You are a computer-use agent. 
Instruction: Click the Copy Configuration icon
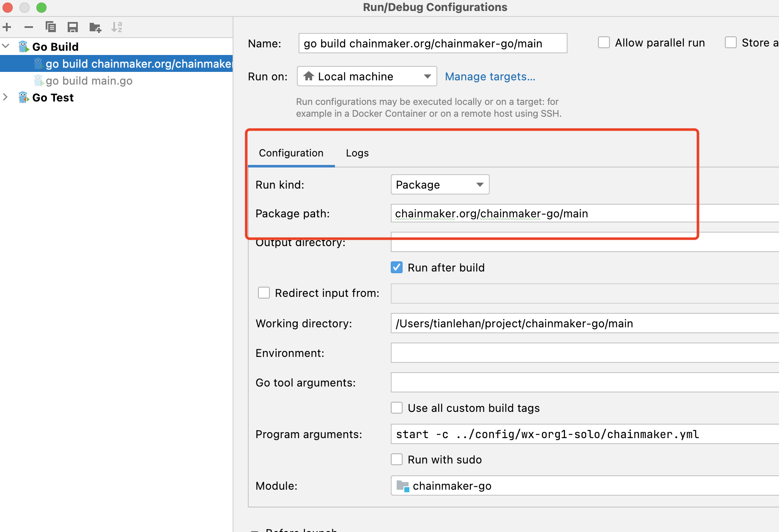(51, 27)
